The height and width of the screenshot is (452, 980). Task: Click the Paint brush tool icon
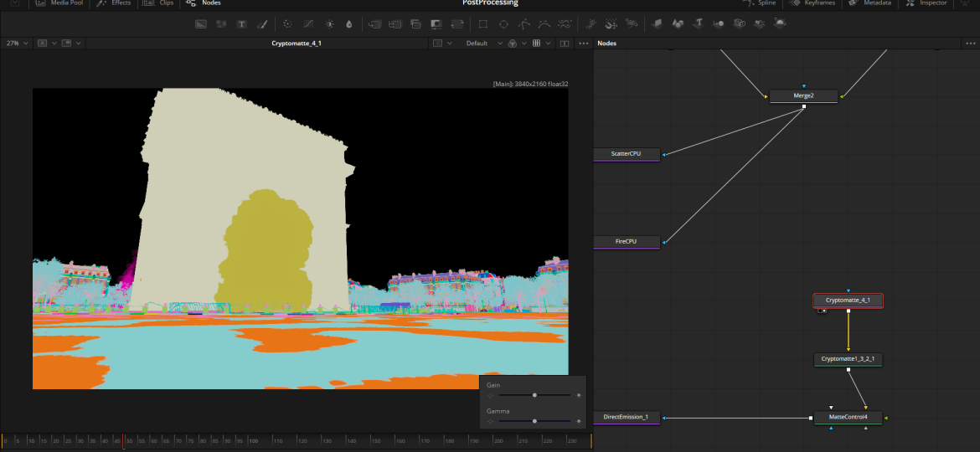[262, 23]
